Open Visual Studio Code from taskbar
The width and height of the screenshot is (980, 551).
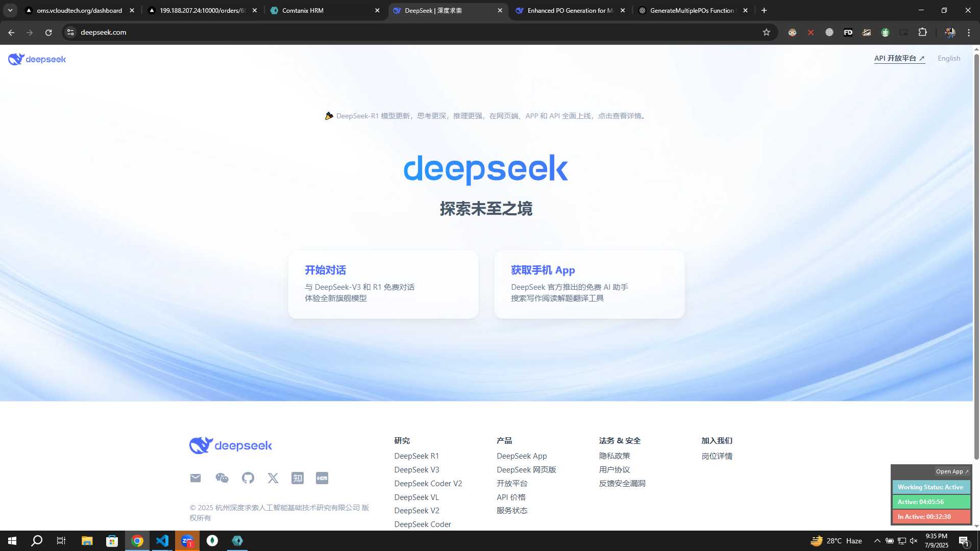pyautogui.click(x=162, y=541)
